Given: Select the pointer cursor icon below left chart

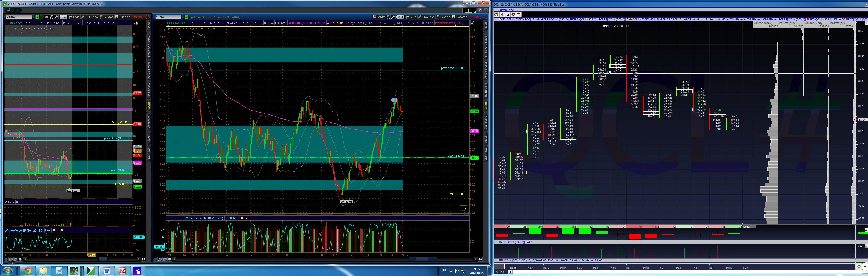Looking at the screenshot, I should [20, 259].
